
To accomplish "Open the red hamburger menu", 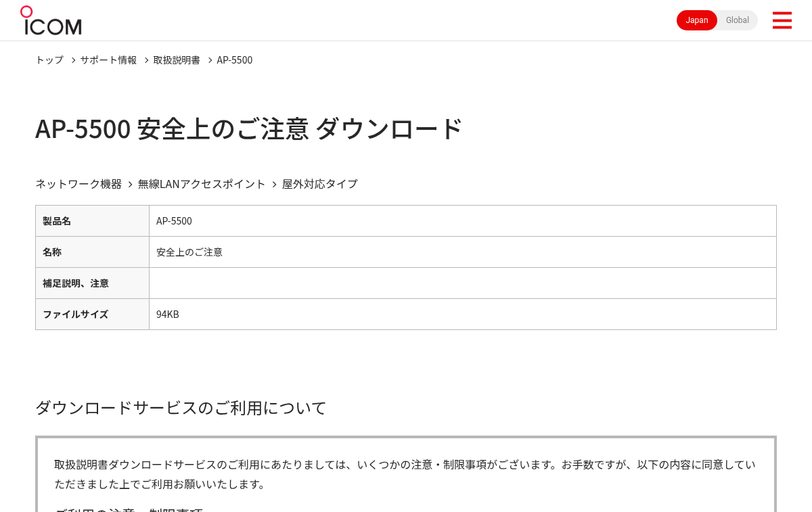I will tap(782, 20).
